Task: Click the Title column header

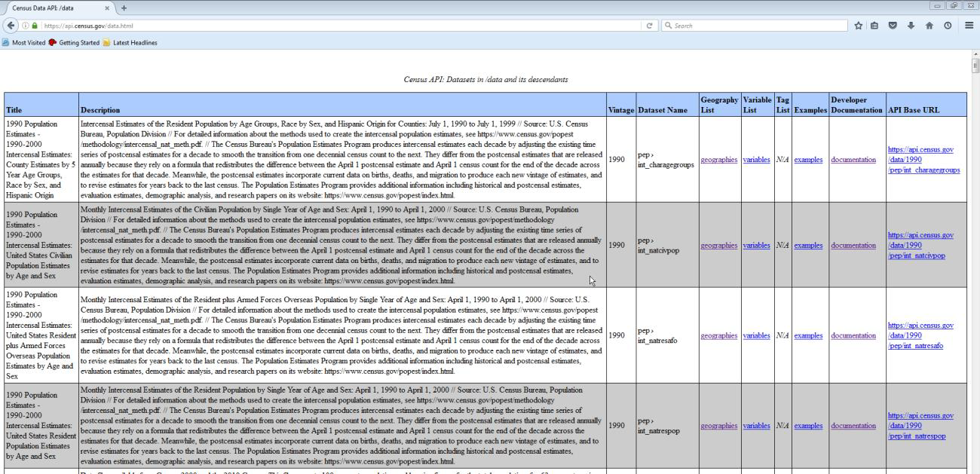Action: (x=41, y=104)
